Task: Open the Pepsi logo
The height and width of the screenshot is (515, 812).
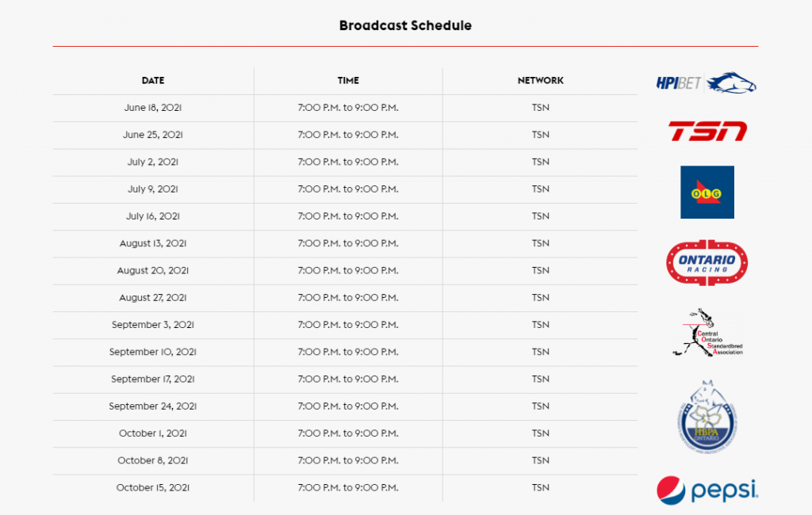Action: click(707, 490)
